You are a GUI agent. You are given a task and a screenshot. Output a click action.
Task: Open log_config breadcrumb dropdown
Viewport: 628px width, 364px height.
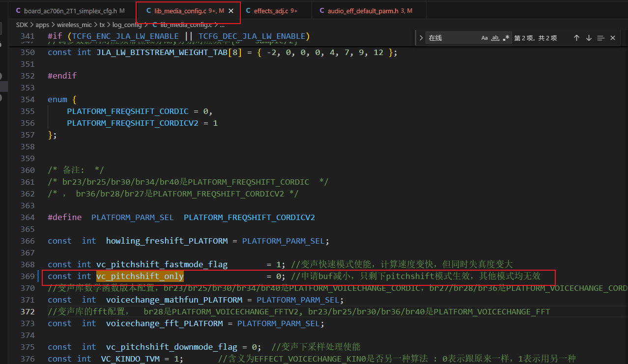127,25
